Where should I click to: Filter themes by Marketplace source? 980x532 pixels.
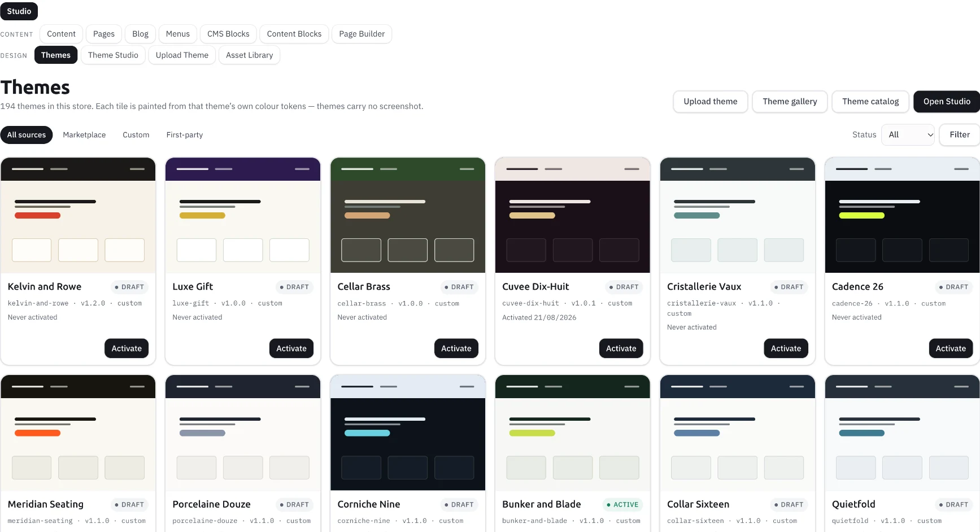tap(84, 135)
